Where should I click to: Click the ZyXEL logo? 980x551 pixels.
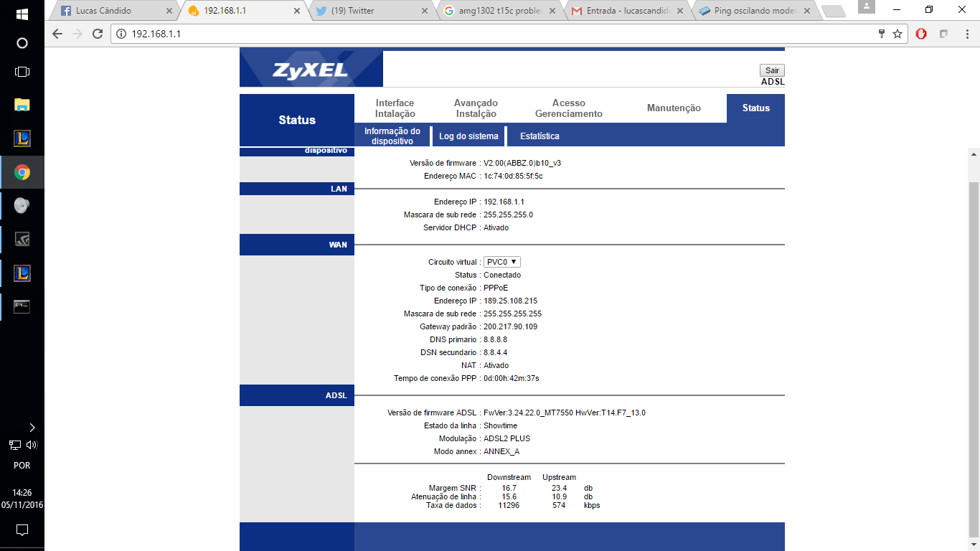click(x=311, y=70)
